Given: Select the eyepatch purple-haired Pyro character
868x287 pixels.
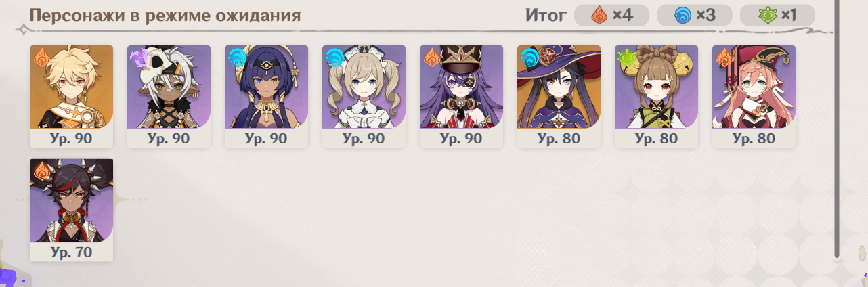Looking at the screenshot, I should point(461,96).
